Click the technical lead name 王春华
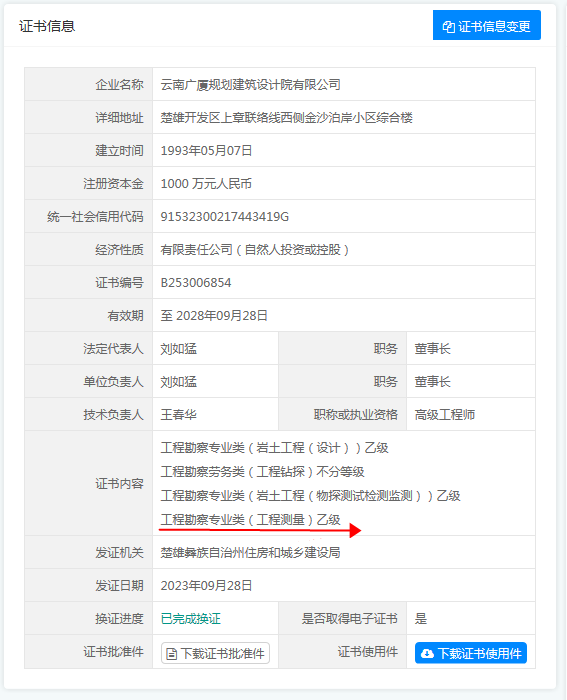The width and height of the screenshot is (567, 700). click(x=179, y=415)
